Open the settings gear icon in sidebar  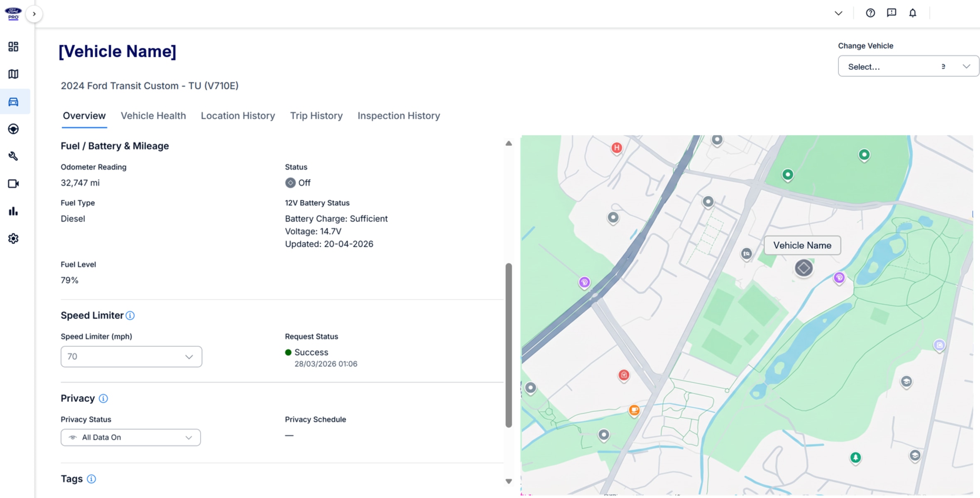[13, 239]
